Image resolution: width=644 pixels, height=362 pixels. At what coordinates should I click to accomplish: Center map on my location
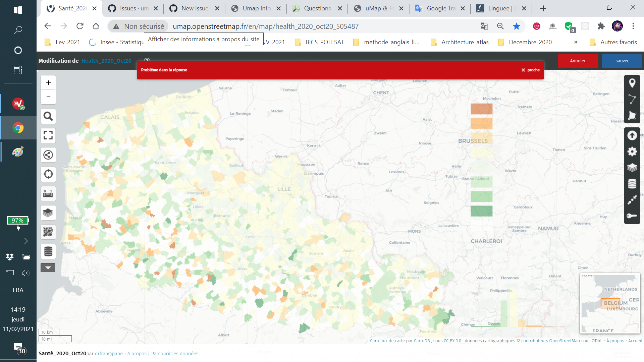(x=48, y=174)
